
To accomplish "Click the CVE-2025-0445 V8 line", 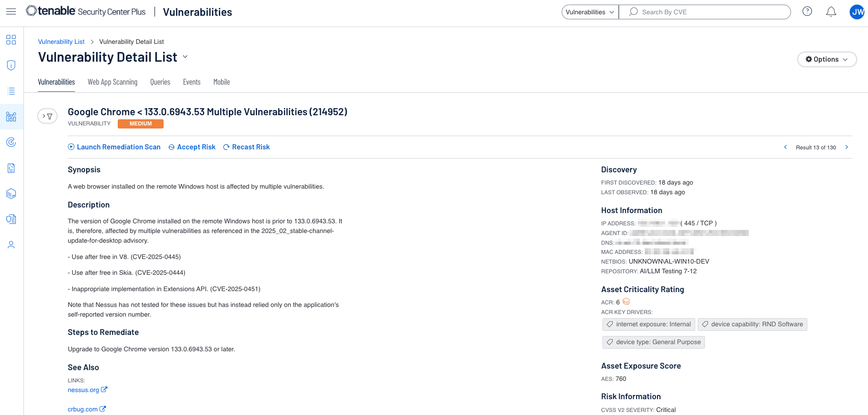I will click(x=124, y=257).
